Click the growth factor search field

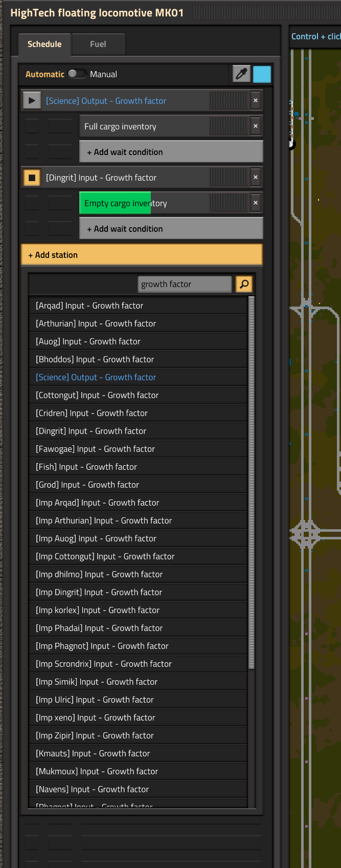(184, 284)
